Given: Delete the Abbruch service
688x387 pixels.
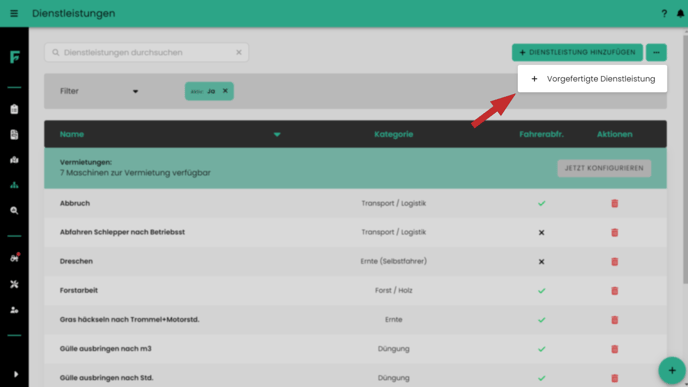Looking at the screenshot, I should click(614, 203).
